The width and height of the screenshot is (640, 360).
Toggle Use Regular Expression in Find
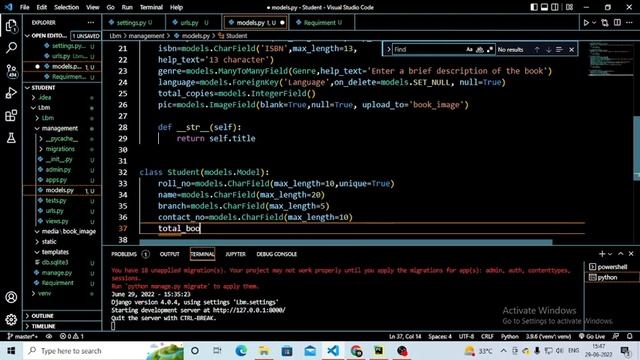490,49
